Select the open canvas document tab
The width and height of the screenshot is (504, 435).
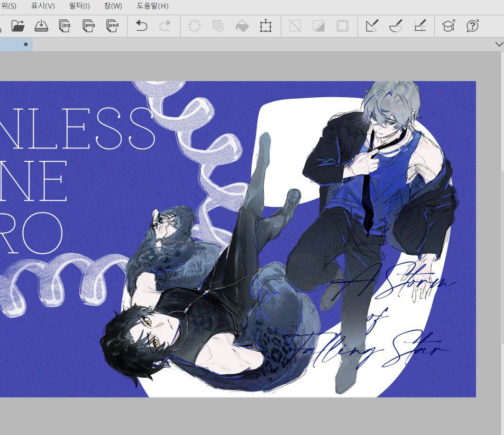pos(16,45)
